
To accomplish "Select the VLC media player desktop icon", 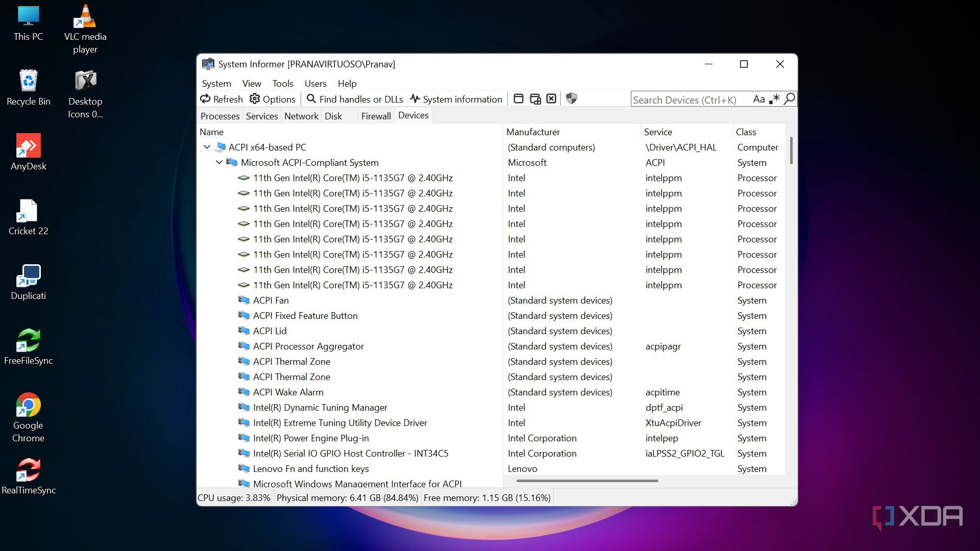I will point(85,30).
